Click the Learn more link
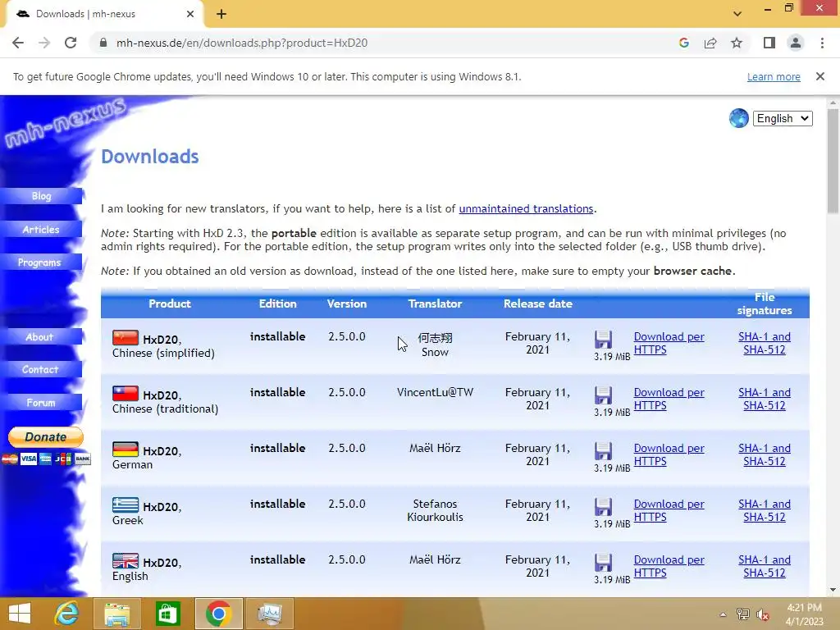This screenshot has width=840, height=630. [x=774, y=76]
